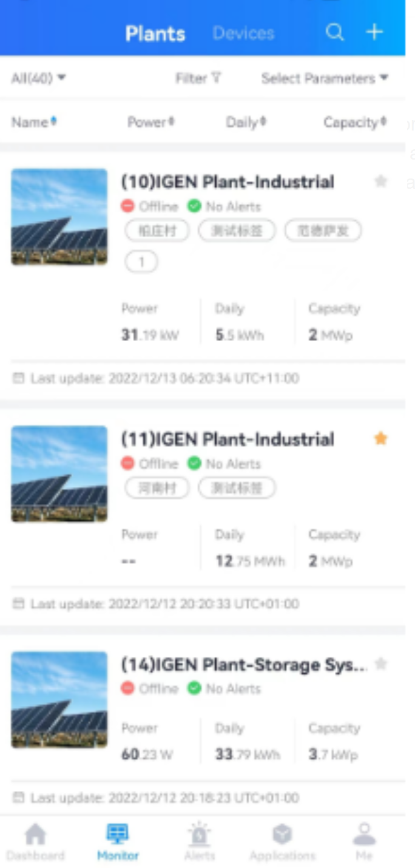
Task: Sort plants by Power column
Action: (150, 122)
